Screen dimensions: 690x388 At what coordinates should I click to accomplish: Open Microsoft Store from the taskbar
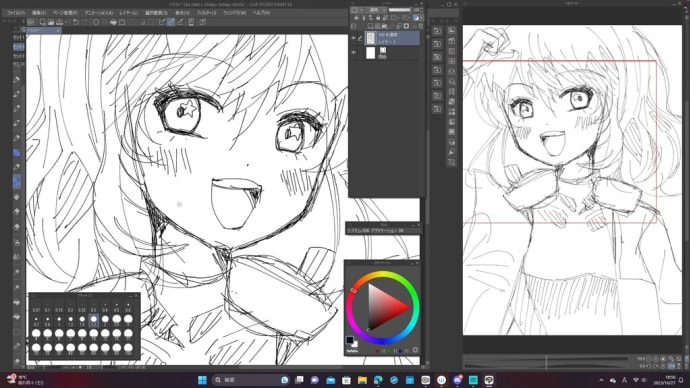click(346, 380)
